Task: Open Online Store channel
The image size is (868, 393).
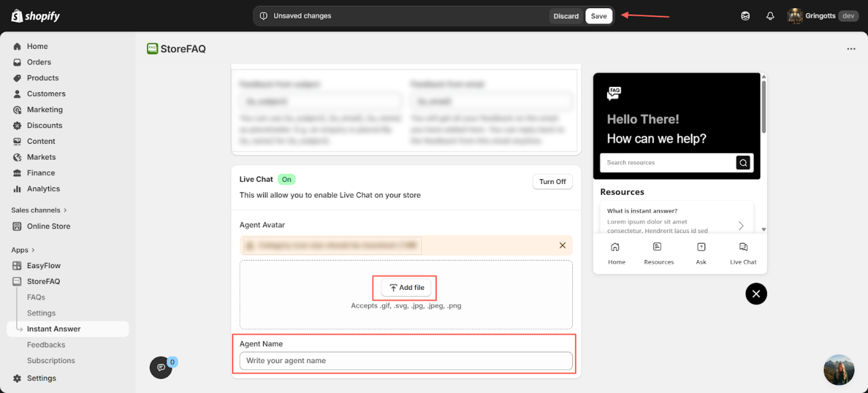Action: (x=48, y=226)
